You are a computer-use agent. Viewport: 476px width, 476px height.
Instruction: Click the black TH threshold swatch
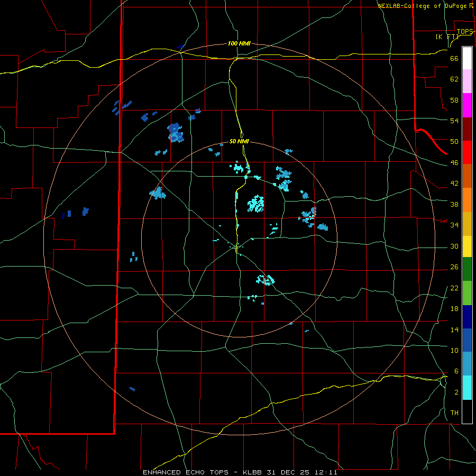pyautogui.click(x=467, y=411)
